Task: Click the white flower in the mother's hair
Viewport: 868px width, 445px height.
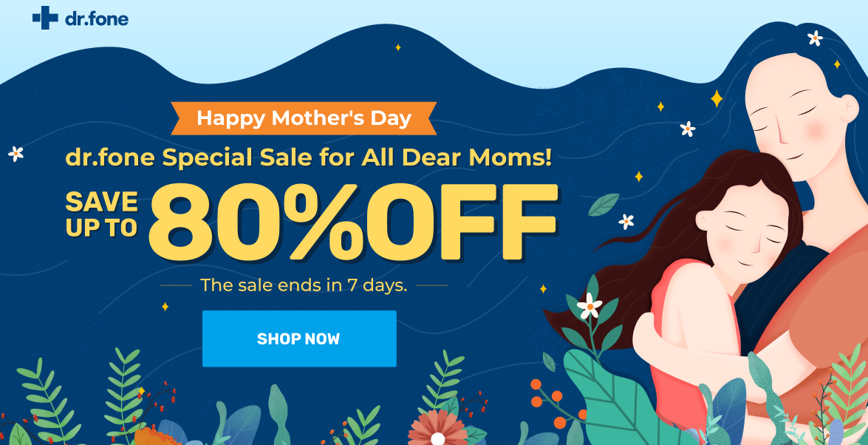Action: [x=815, y=38]
